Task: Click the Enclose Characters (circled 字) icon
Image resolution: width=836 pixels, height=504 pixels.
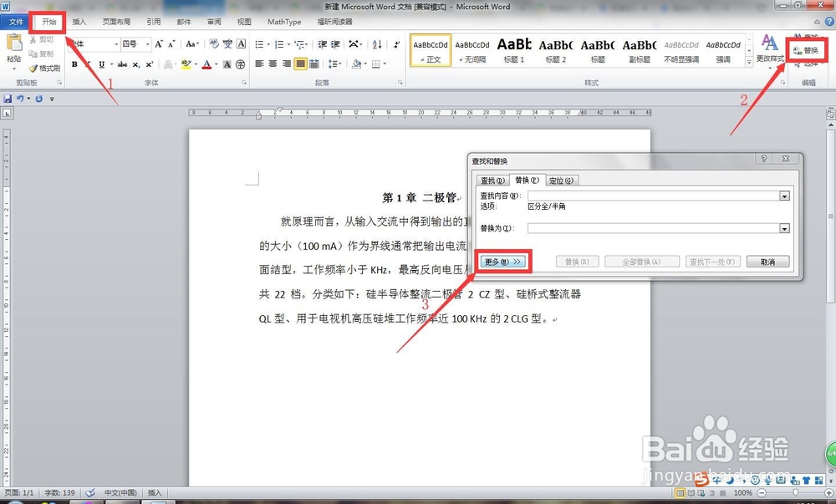Action: [241, 64]
